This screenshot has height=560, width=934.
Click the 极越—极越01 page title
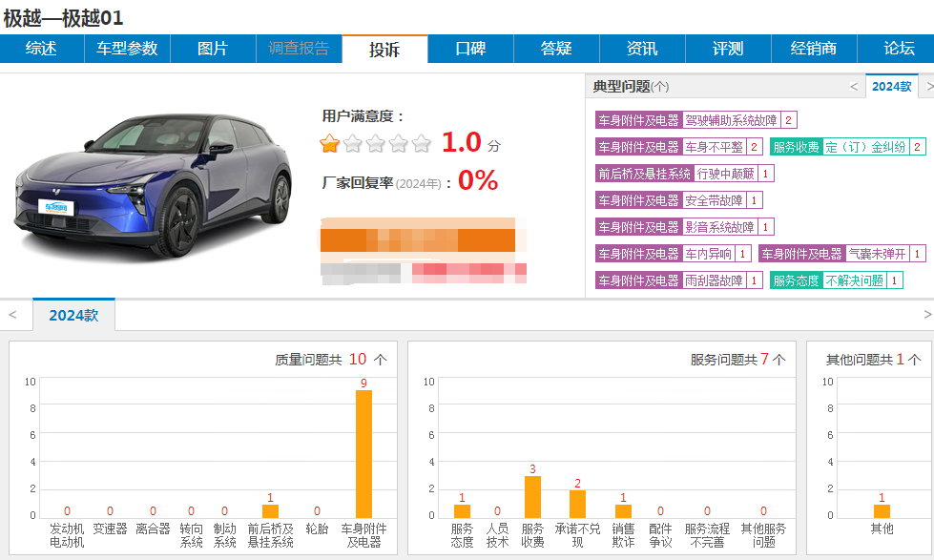[x=63, y=18]
